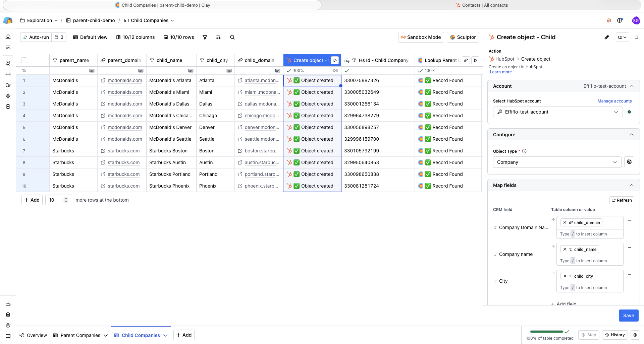Click Refresh in Map fields
644x344 pixels.
click(x=622, y=200)
